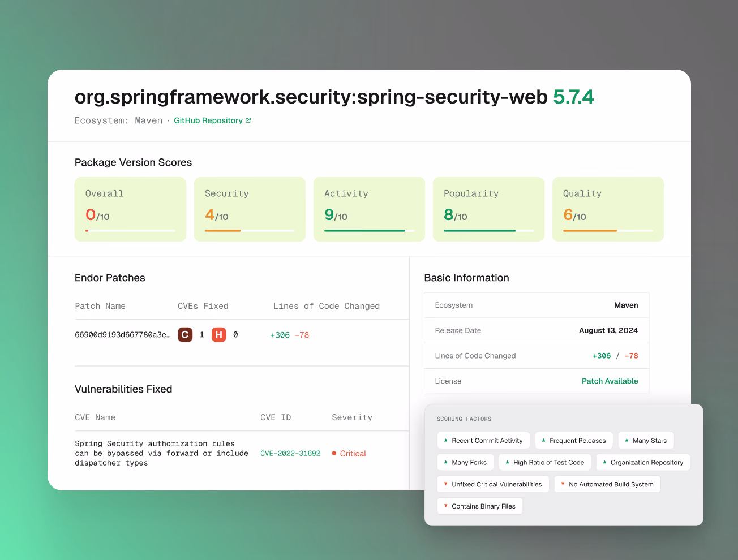Click the Security score progress bar
This screenshot has height=560, width=738.
coord(250,231)
